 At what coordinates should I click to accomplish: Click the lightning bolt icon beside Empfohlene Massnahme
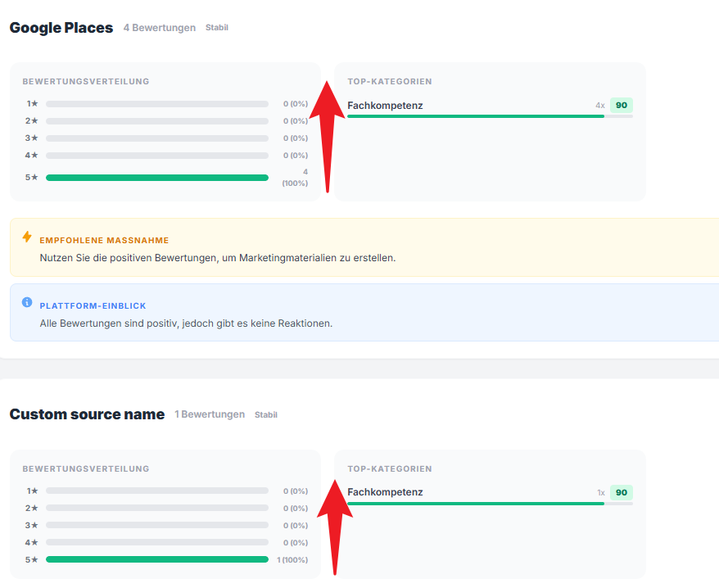pos(27,237)
